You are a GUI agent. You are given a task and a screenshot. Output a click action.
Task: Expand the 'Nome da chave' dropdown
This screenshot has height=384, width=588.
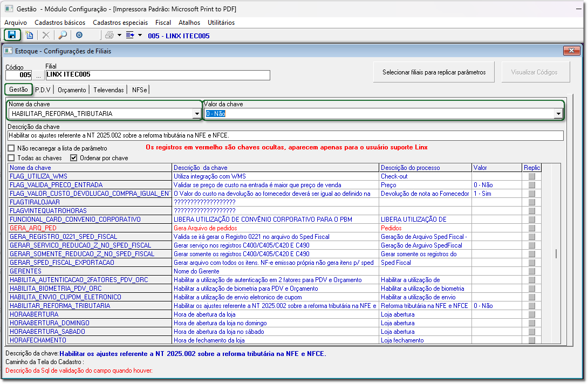pos(196,114)
